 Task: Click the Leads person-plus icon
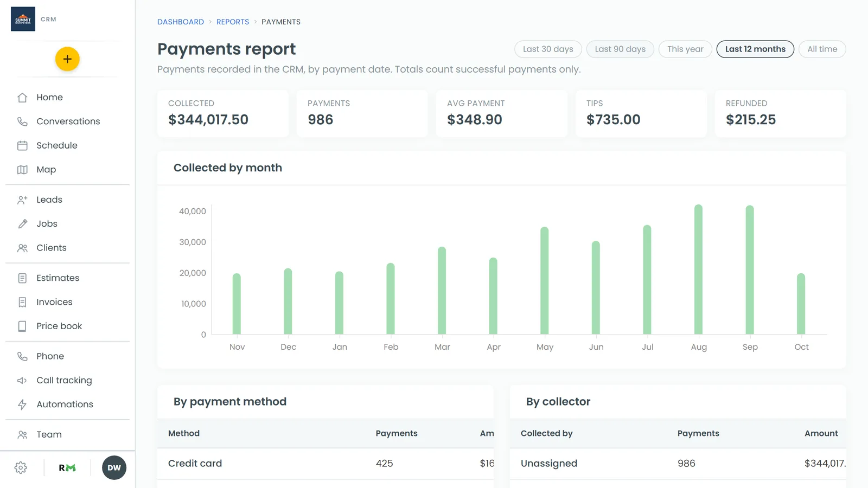tap(22, 200)
